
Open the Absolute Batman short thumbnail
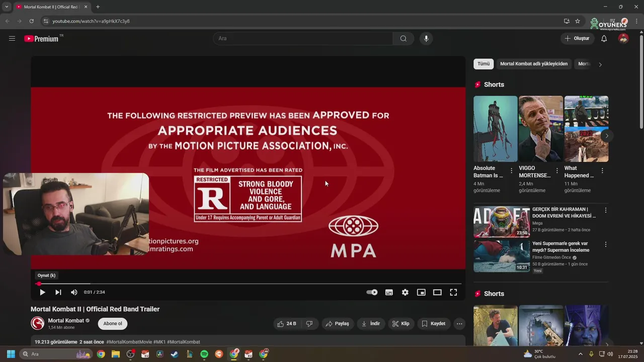coord(495,129)
